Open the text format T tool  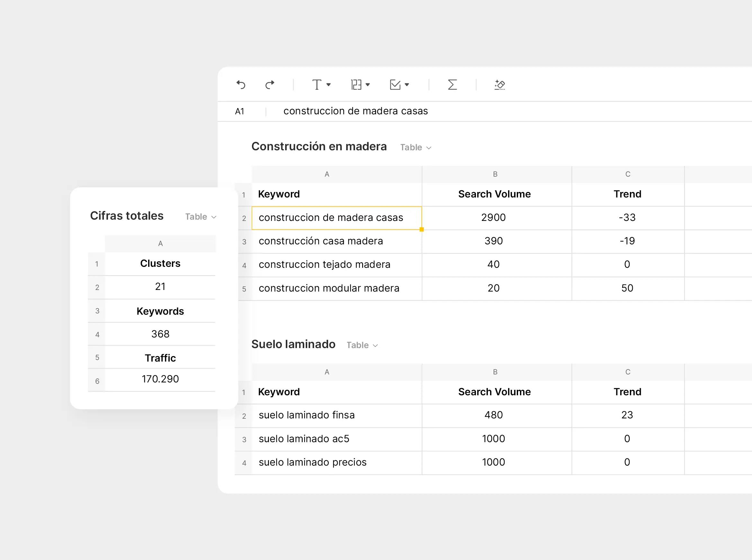[317, 84]
